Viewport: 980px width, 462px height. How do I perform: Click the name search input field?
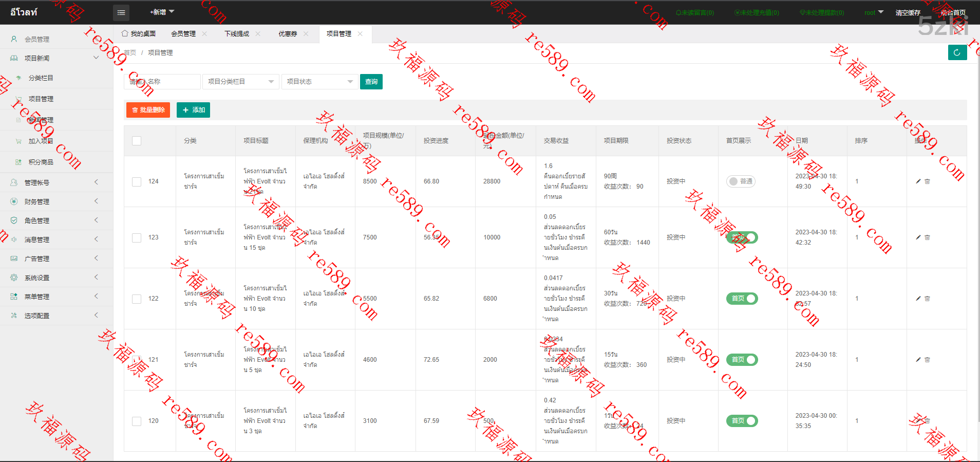click(x=162, y=82)
